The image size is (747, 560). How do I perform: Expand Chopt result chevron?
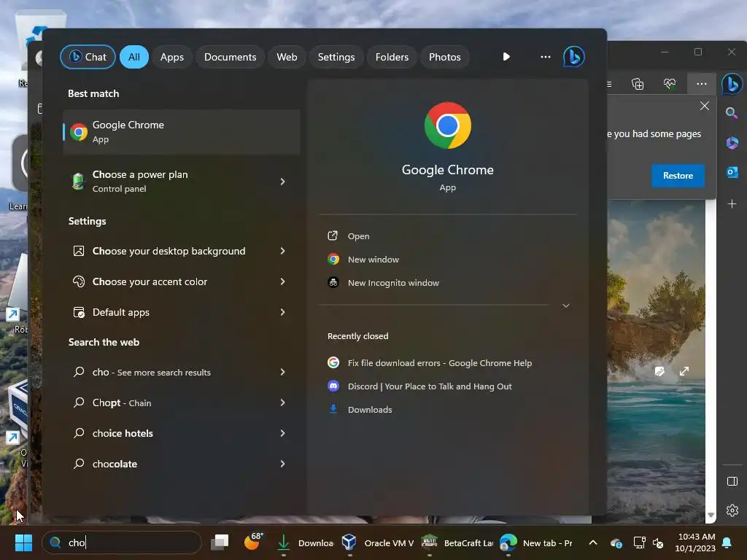click(282, 402)
